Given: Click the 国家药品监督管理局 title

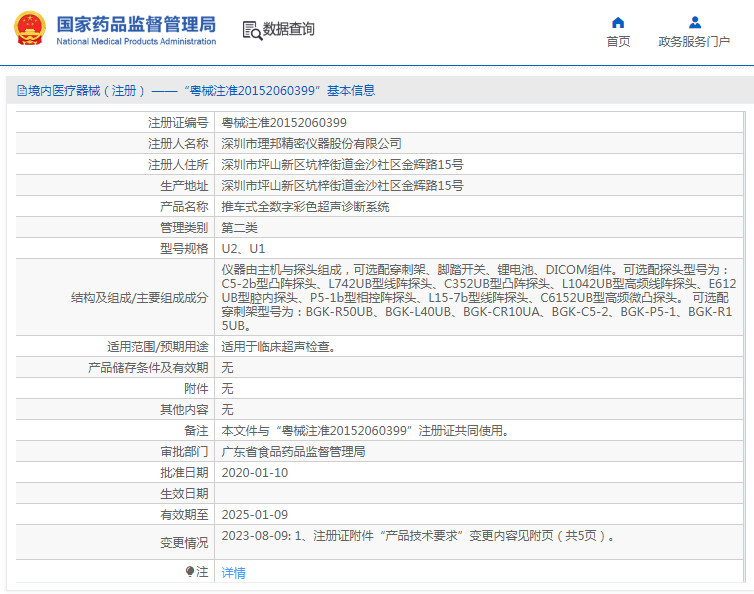Looking at the screenshot, I should click(x=136, y=24).
